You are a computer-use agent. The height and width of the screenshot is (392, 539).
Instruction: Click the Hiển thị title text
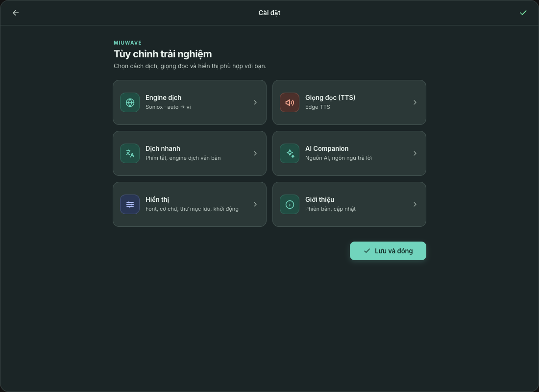point(157,199)
